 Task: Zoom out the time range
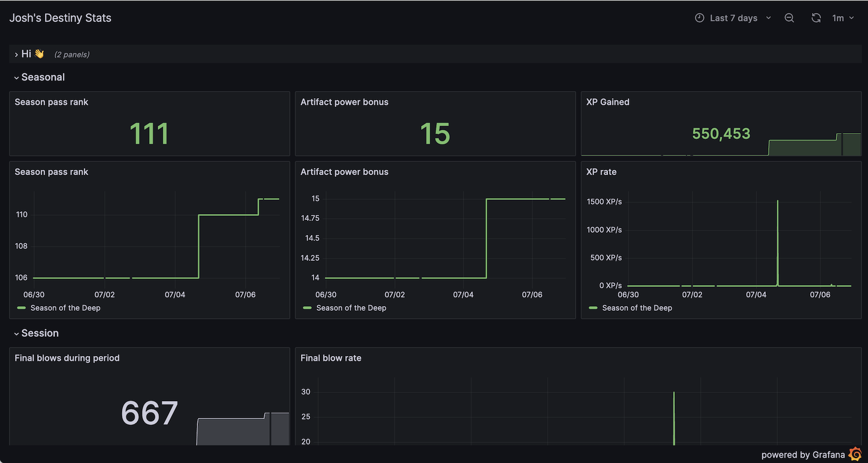point(789,18)
